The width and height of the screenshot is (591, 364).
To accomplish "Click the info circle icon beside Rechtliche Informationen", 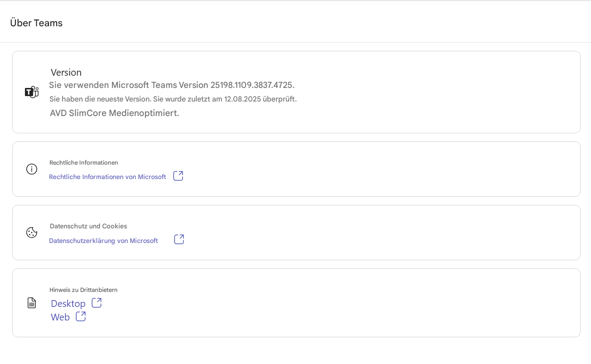I will [32, 169].
